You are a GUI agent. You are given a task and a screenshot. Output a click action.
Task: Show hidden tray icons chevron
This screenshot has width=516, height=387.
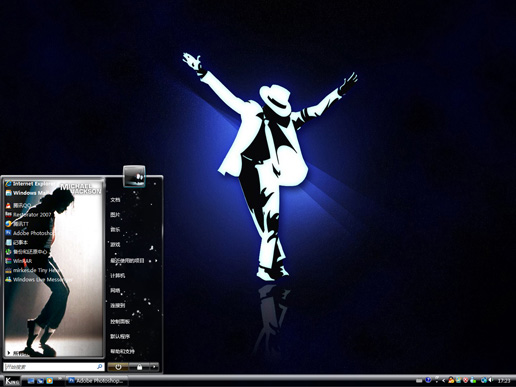[444, 380]
